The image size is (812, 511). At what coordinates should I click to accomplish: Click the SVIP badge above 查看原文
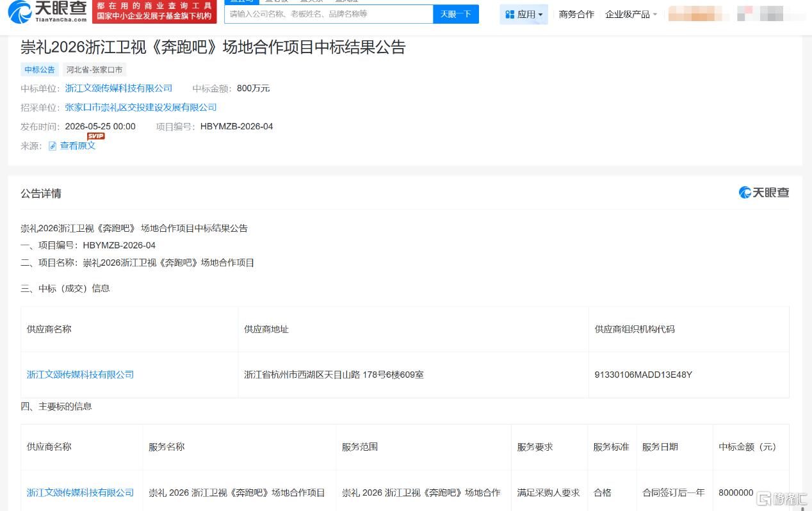95,136
